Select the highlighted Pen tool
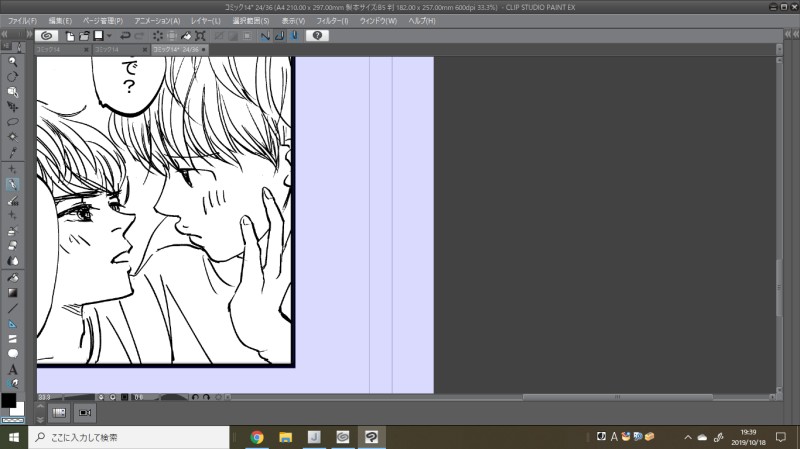The width and height of the screenshot is (800, 449). pos(13,184)
